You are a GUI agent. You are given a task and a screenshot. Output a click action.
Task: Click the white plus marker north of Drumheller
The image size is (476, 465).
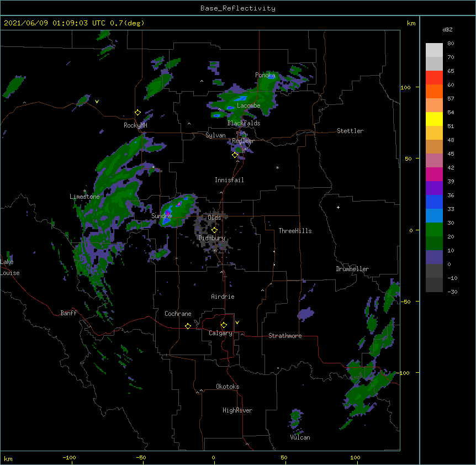coord(338,207)
